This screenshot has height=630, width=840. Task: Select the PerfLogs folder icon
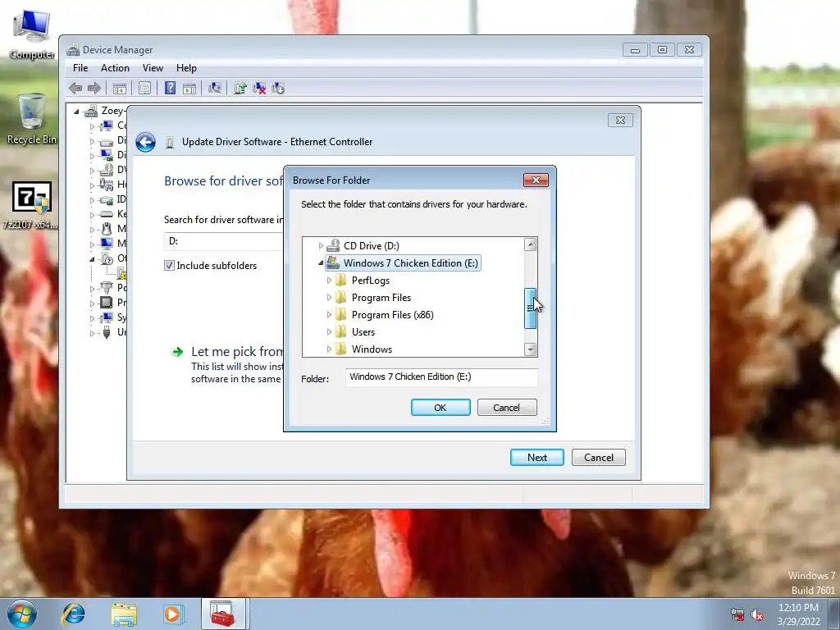click(340, 281)
